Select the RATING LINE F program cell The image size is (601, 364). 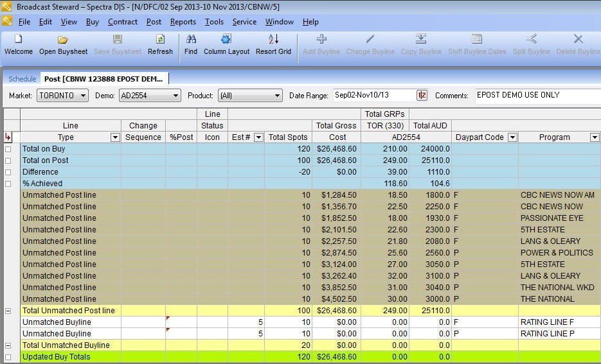559,322
